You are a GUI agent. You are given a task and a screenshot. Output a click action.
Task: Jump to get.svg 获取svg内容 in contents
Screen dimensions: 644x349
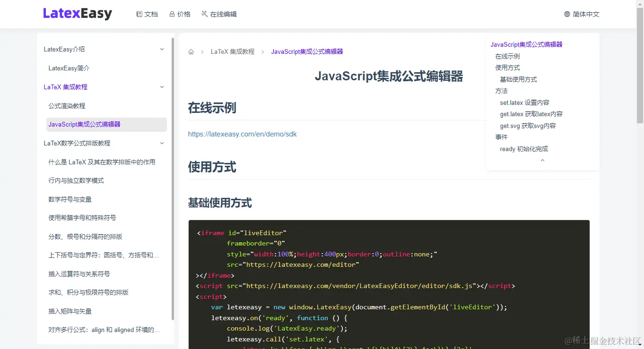pyautogui.click(x=528, y=126)
